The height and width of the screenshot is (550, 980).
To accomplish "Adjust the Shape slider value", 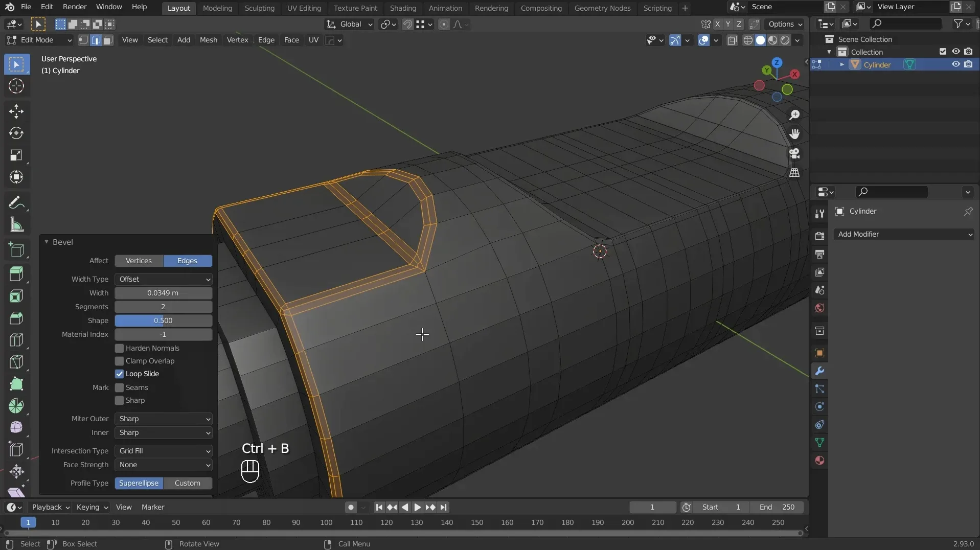I will click(x=163, y=320).
